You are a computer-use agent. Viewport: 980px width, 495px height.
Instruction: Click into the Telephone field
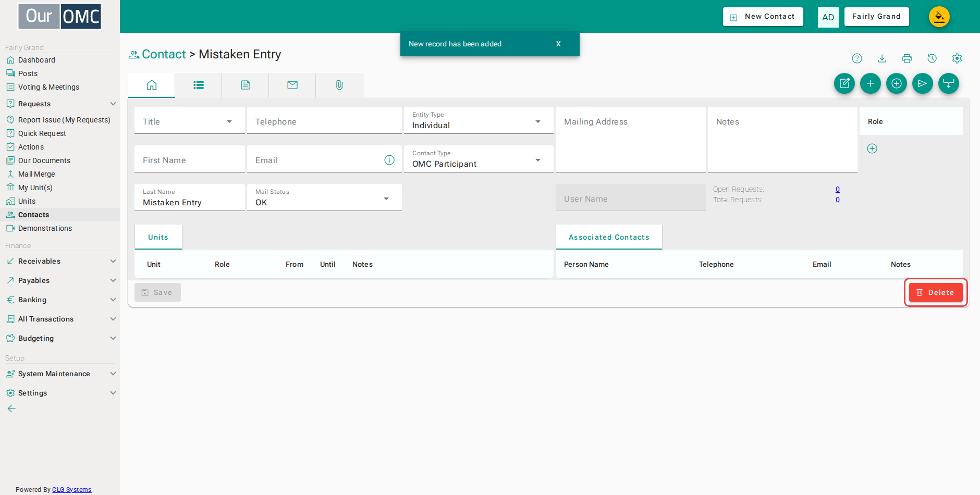(x=324, y=121)
